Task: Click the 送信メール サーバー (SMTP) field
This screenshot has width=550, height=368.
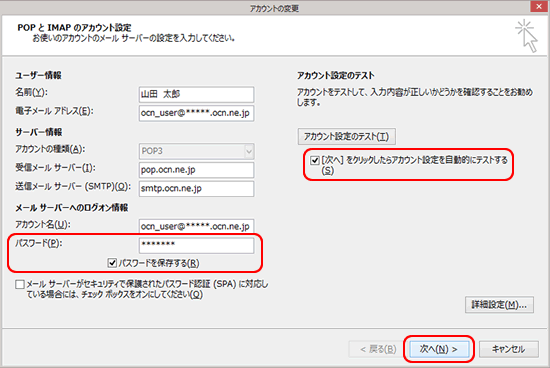Action: point(196,189)
